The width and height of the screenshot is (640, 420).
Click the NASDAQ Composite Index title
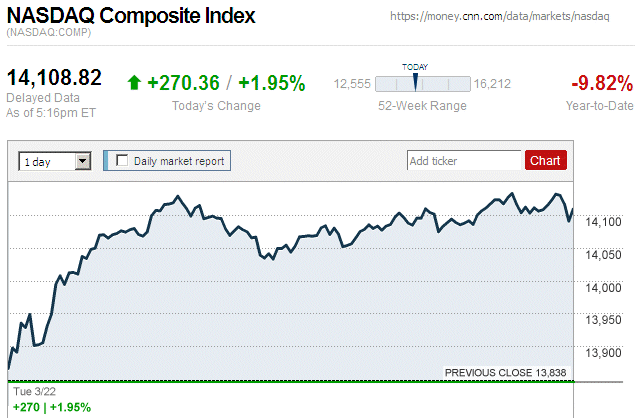131,16
